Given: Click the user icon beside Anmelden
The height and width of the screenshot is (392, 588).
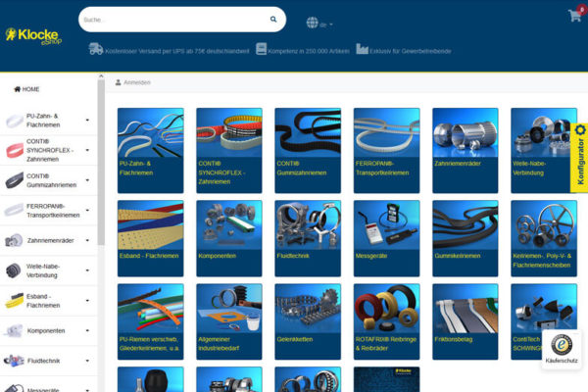Looking at the screenshot, I should tap(119, 82).
